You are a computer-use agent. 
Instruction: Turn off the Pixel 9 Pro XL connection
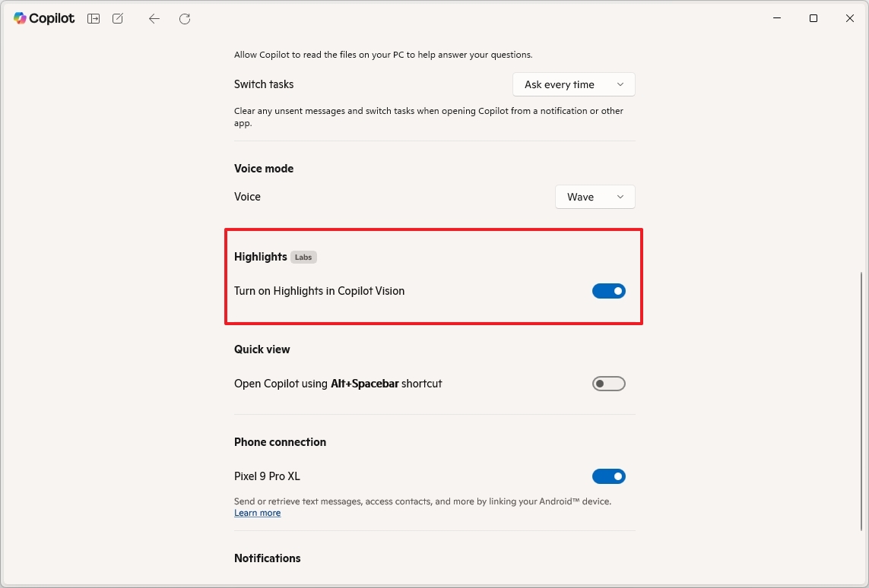pos(608,476)
